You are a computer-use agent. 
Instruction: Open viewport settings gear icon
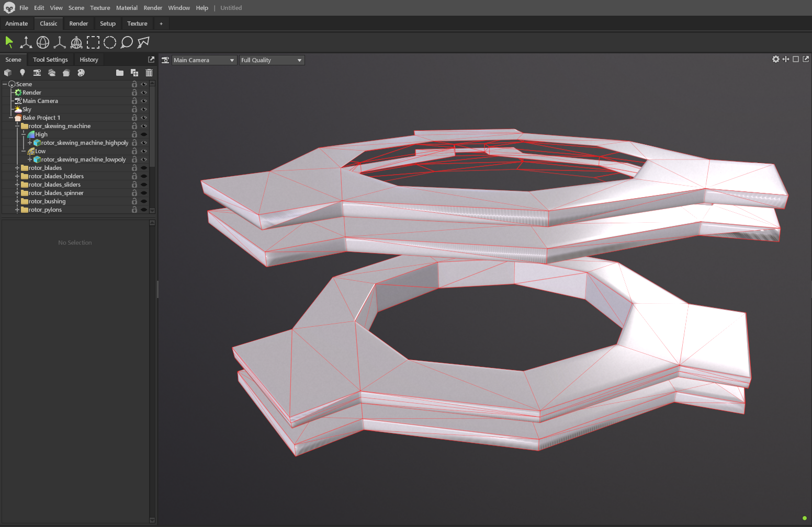776,59
